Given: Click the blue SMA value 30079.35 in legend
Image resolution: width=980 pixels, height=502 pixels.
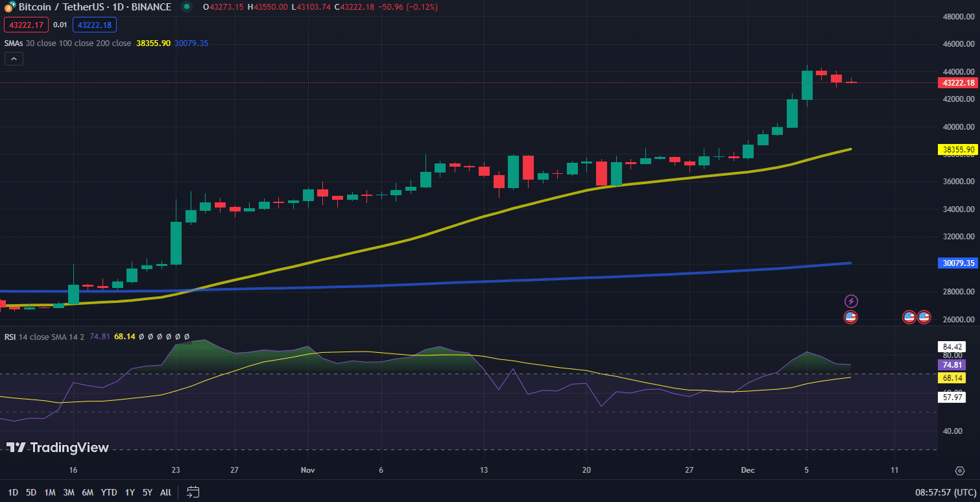Looking at the screenshot, I should 191,43.
